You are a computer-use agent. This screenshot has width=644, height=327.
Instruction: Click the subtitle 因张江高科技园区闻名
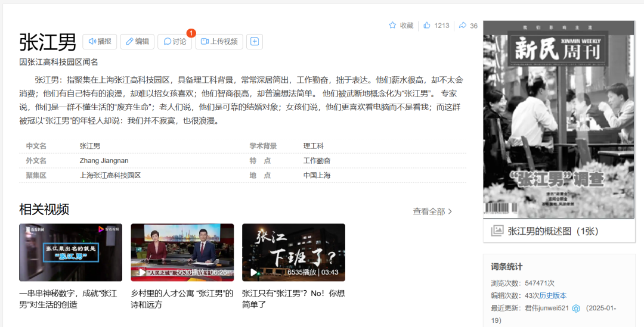(58, 63)
